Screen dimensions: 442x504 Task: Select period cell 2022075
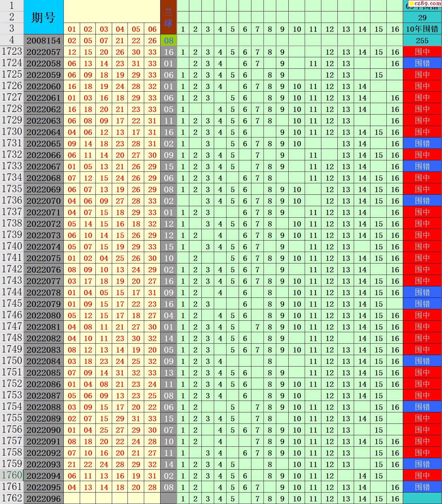coord(43,258)
